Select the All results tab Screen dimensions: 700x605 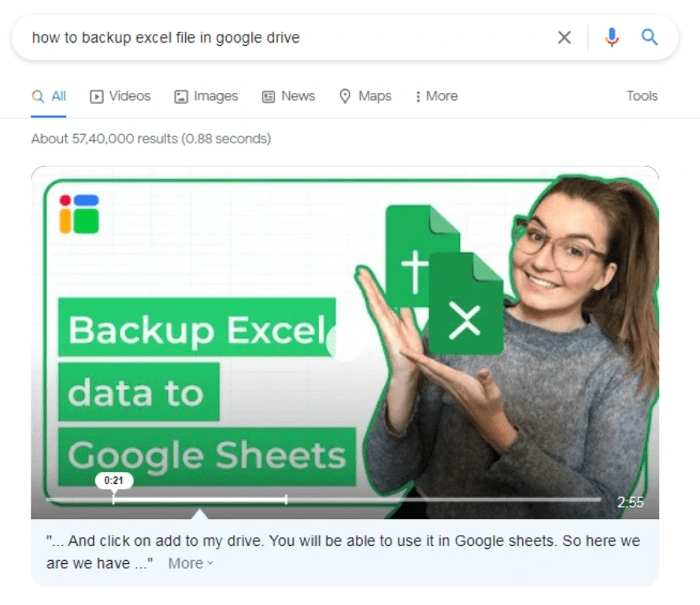(x=49, y=96)
